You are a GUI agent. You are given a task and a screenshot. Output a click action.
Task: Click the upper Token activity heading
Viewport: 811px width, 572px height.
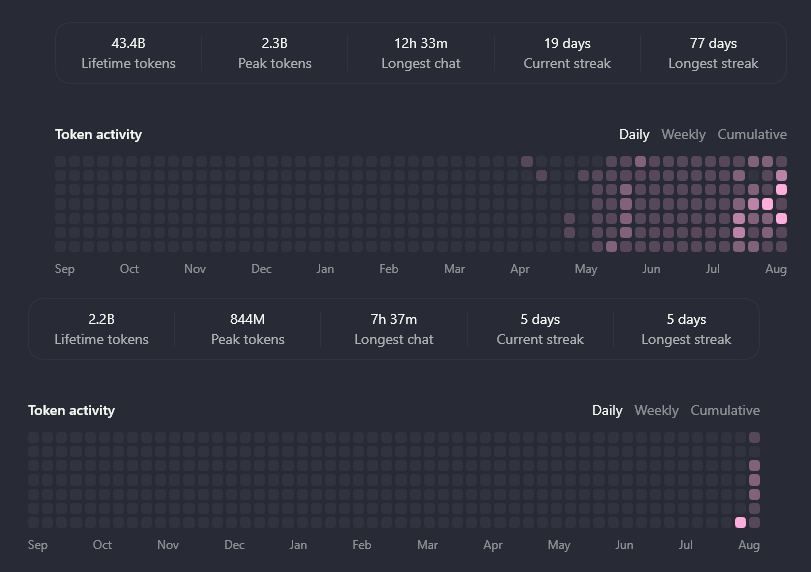click(x=98, y=134)
